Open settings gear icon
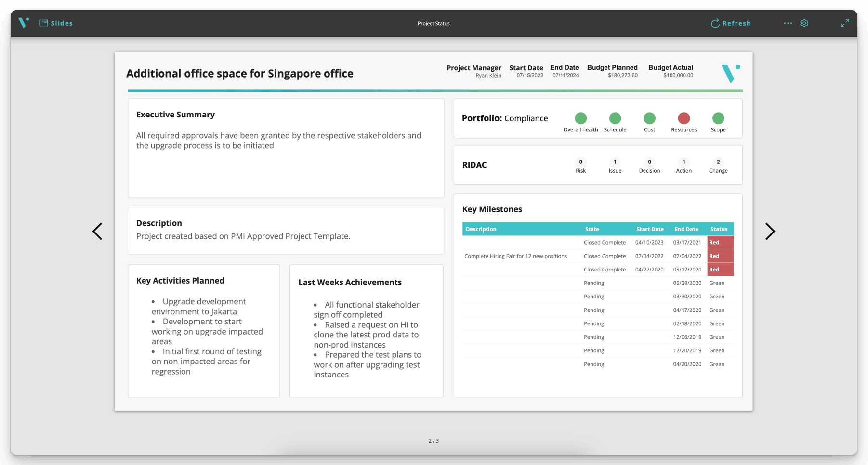This screenshot has width=868, height=465. click(x=804, y=23)
